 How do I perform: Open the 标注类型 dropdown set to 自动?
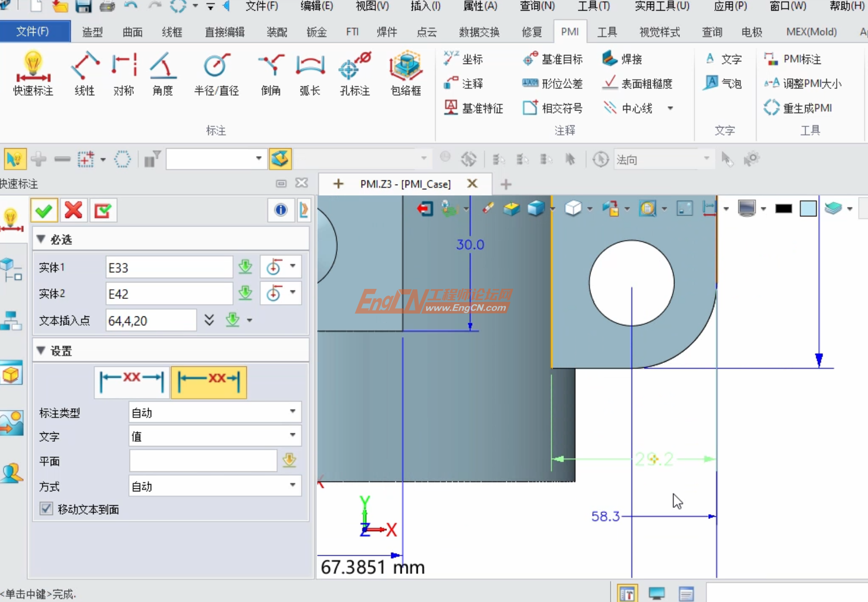(x=291, y=412)
